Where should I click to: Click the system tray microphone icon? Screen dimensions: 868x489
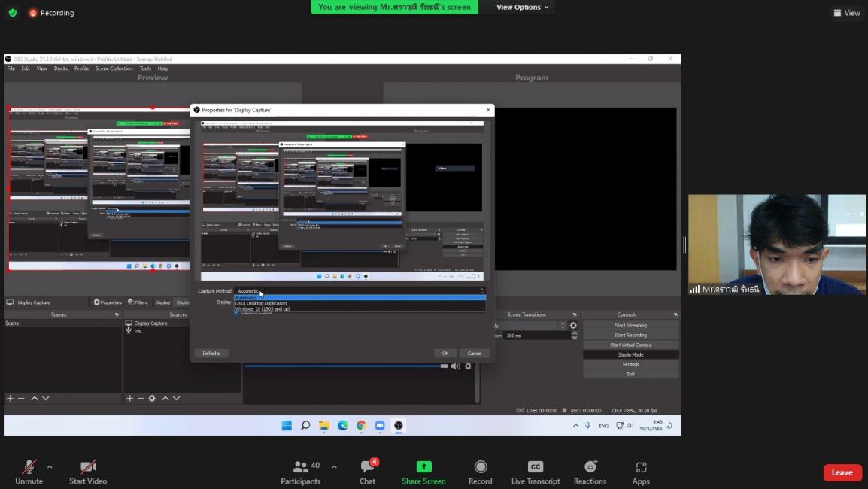point(588,425)
